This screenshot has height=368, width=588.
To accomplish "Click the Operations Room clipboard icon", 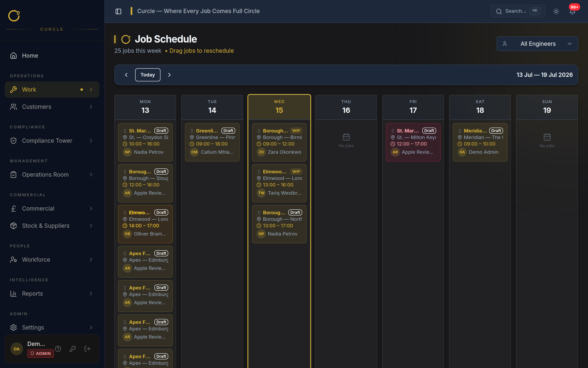I will coord(13,175).
